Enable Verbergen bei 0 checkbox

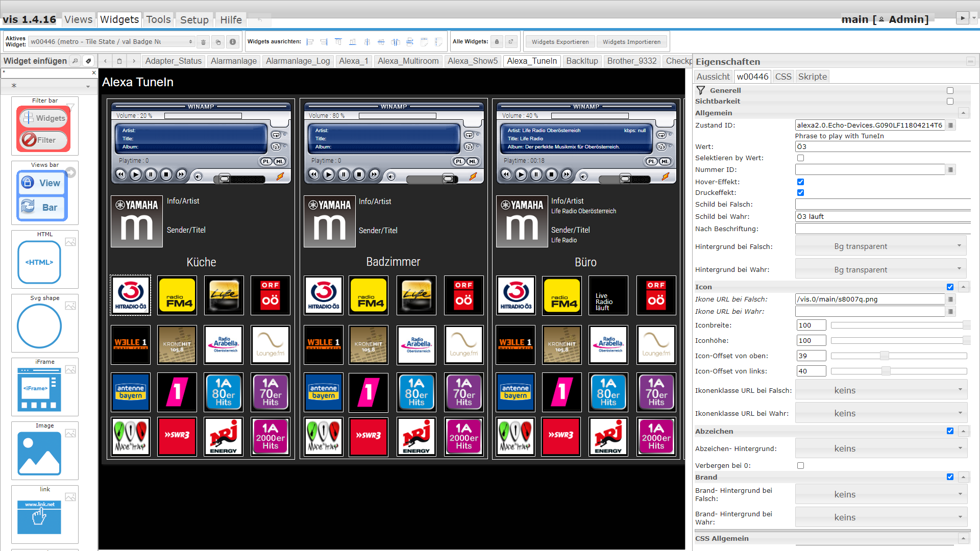pyautogui.click(x=800, y=466)
